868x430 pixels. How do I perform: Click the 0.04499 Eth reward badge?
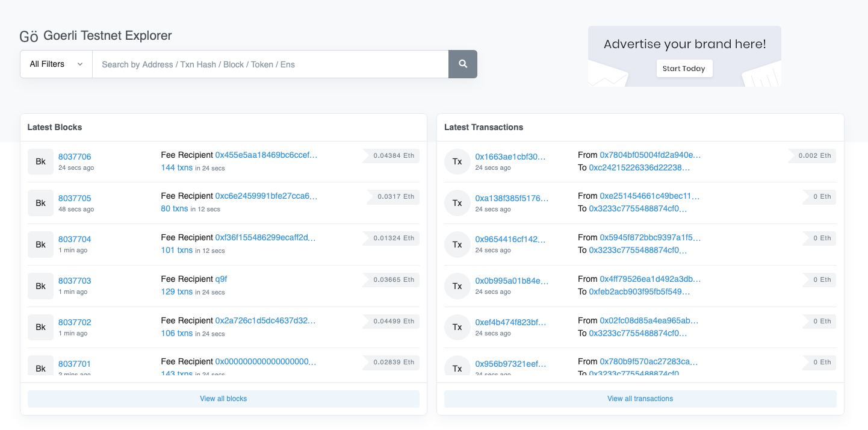click(x=391, y=321)
